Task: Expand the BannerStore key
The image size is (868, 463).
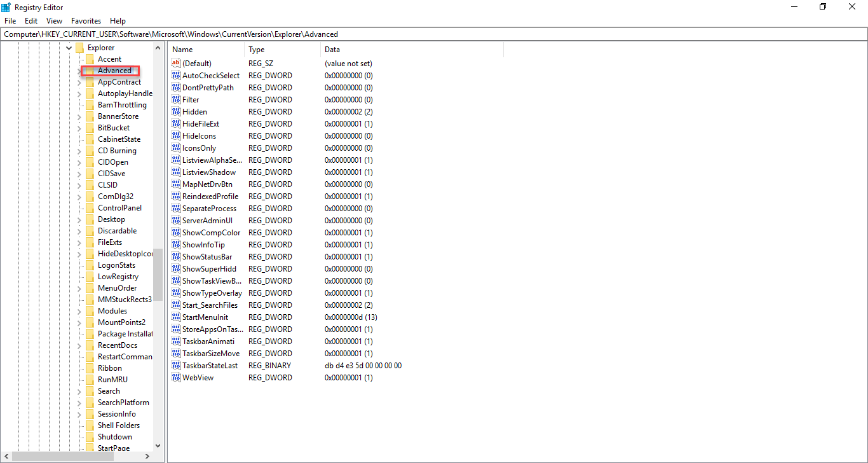Action: coord(79,116)
